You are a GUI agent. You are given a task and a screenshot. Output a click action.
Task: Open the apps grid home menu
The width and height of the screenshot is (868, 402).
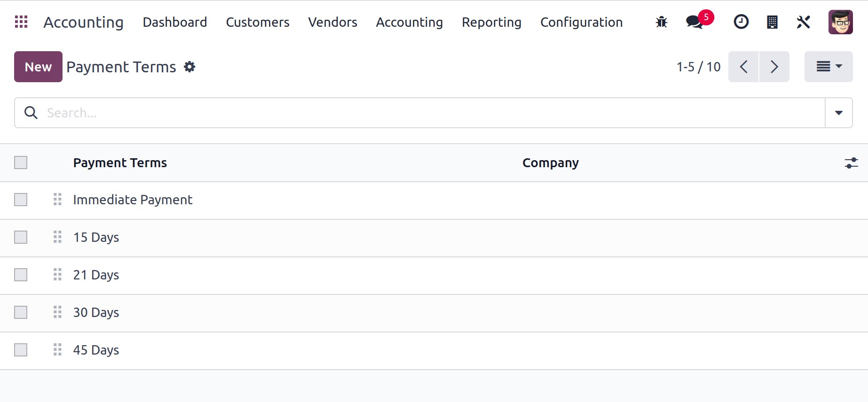tap(21, 22)
